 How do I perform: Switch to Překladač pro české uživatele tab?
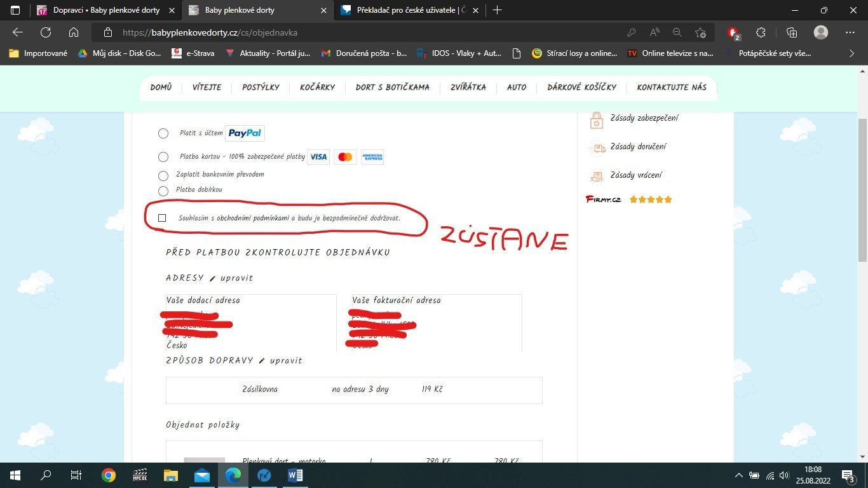click(410, 10)
